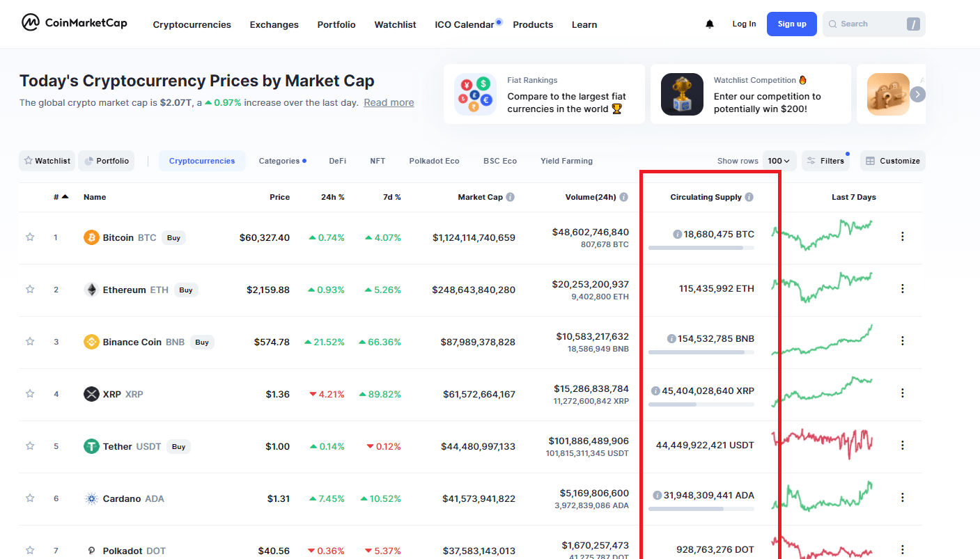
Task: Open Ethereum row three-dot menu
Action: coord(902,289)
